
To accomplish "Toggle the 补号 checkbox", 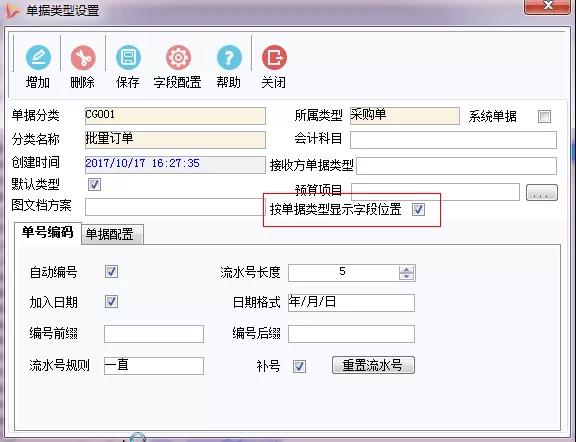I will 299,366.
